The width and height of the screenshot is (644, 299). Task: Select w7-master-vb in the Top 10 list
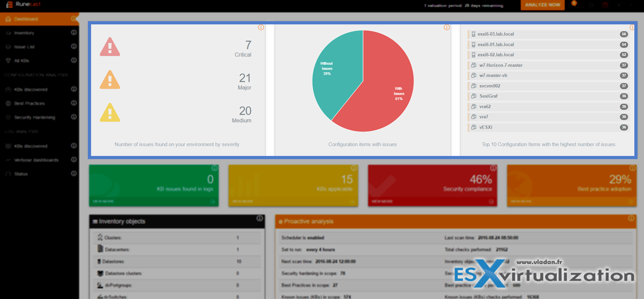point(548,75)
